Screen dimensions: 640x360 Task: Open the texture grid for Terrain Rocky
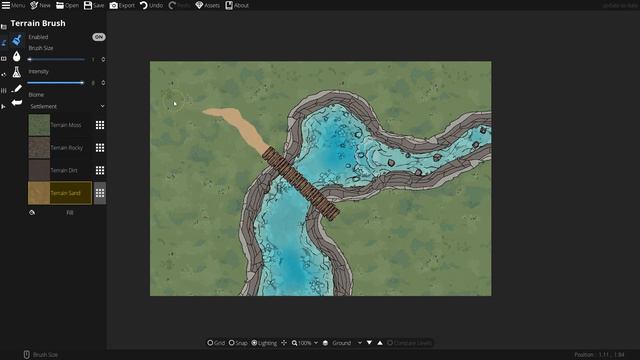click(x=100, y=148)
